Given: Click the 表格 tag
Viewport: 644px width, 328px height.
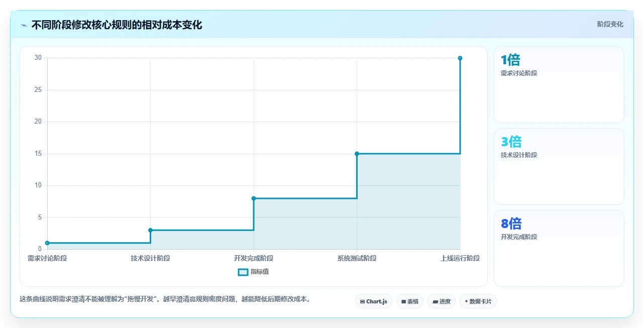Looking at the screenshot, I should click(x=410, y=301).
